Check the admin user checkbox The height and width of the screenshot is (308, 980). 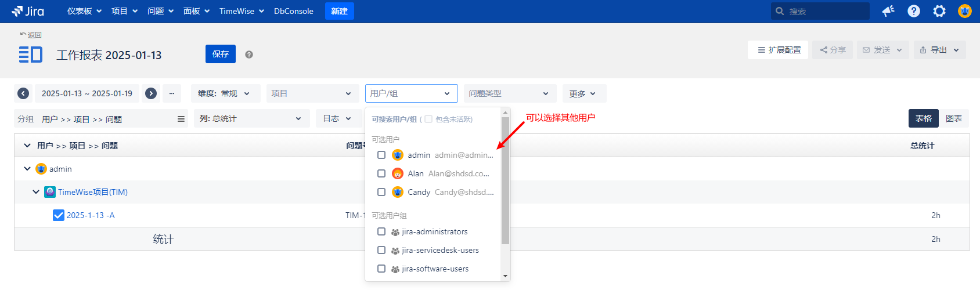point(381,155)
